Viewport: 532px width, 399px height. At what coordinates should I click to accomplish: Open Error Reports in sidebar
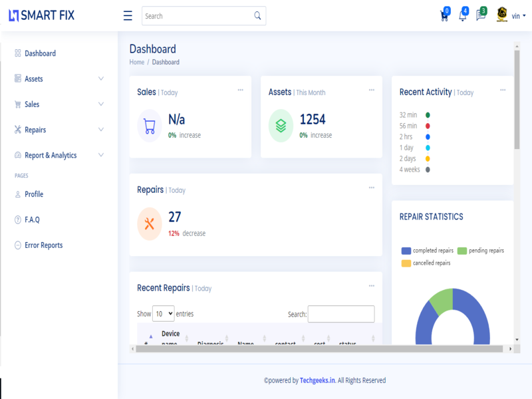pyautogui.click(x=43, y=245)
